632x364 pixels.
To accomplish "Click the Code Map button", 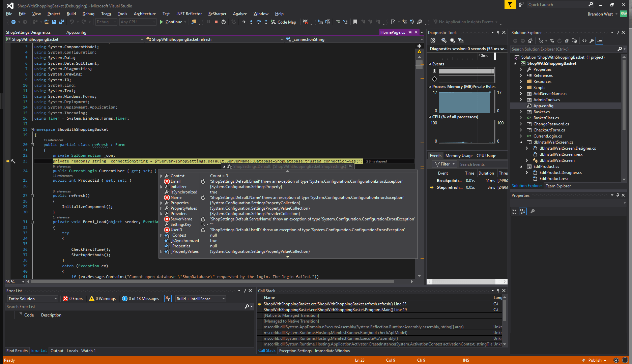I will [x=283, y=22].
